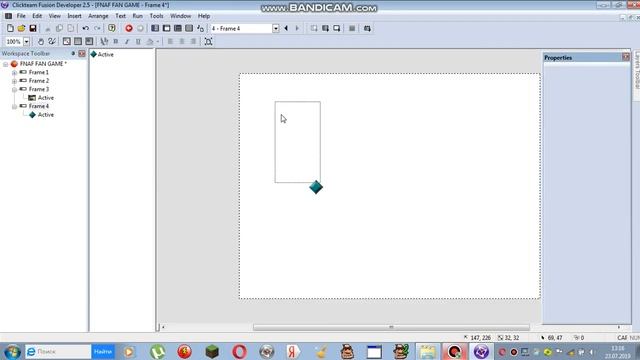The image size is (640, 360).
Task: Run the application with the red button
Action: (x=129, y=29)
